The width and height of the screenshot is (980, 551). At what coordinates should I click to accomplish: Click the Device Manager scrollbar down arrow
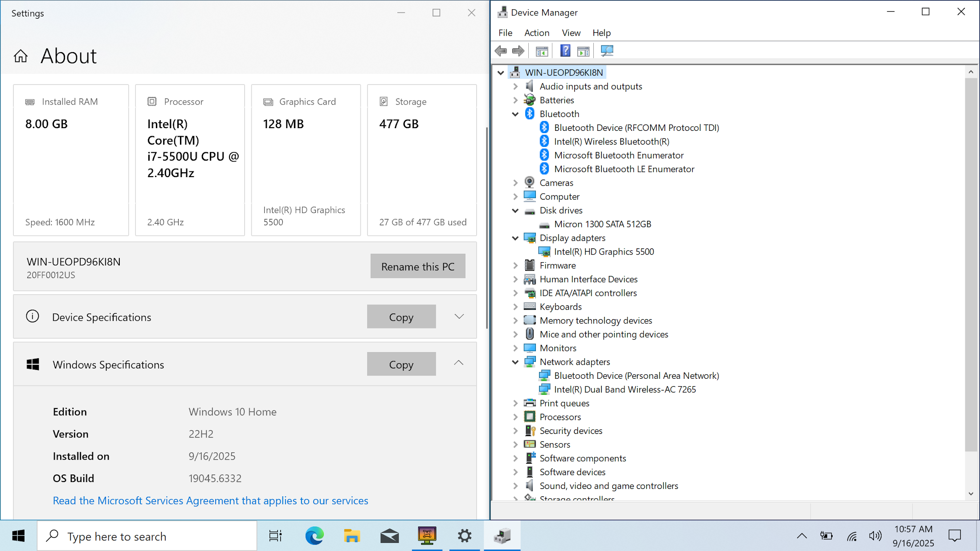(971, 494)
